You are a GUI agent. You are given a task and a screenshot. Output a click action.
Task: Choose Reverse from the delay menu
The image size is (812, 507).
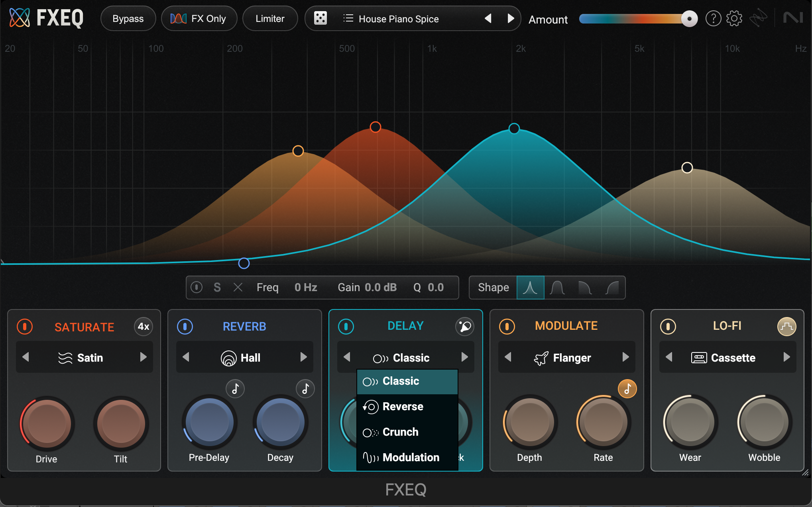(403, 407)
